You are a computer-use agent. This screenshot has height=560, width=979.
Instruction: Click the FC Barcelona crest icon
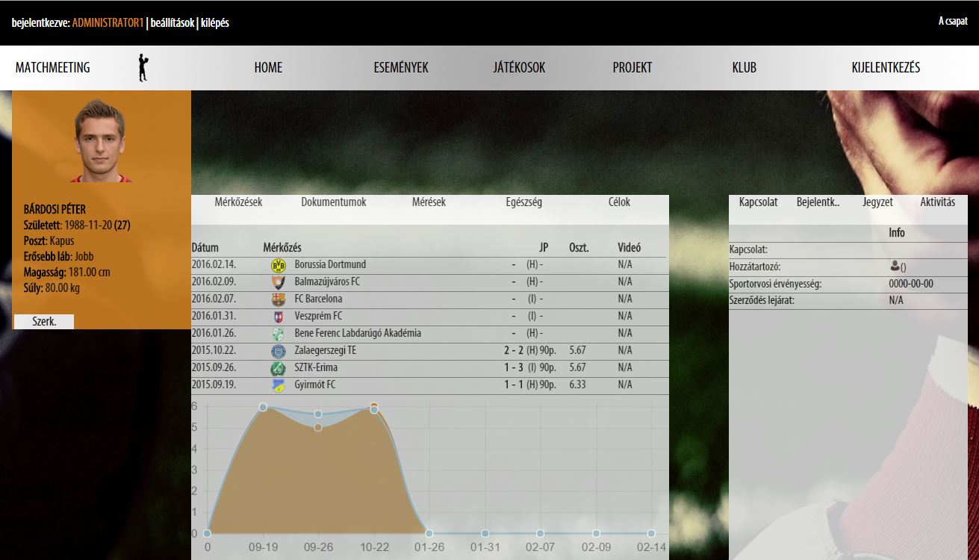pyautogui.click(x=278, y=299)
